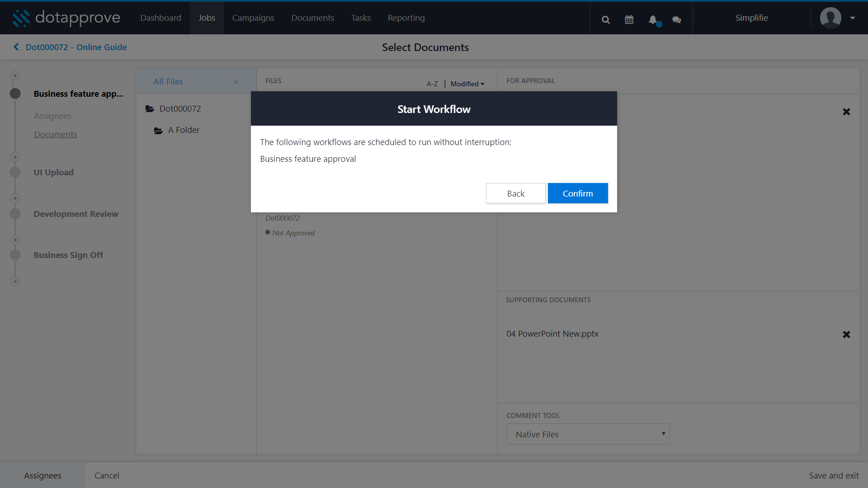Select the Business feature app stage circle
The image size is (868, 488).
click(x=15, y=94)
